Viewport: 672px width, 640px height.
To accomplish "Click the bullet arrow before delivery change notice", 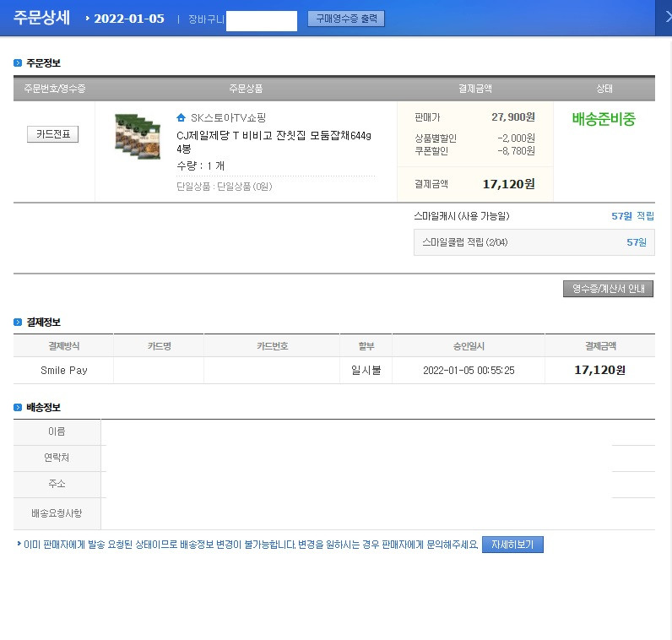I will pos(19,544).
